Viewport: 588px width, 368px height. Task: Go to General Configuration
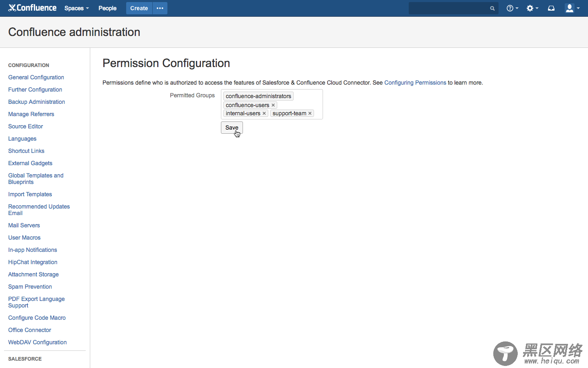[x=36, y=77]
